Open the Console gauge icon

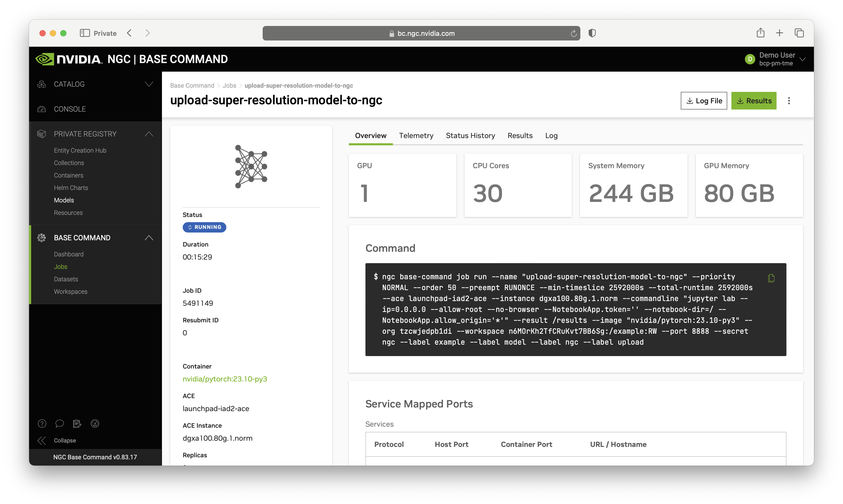pyautogui.click(x=42, y=109)
